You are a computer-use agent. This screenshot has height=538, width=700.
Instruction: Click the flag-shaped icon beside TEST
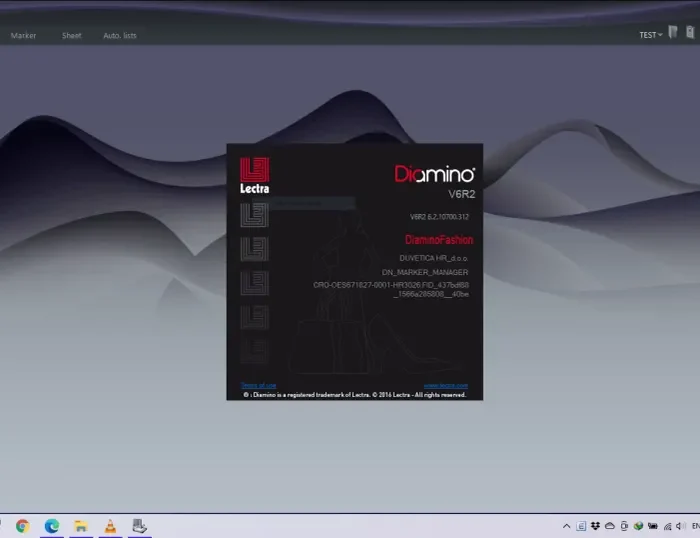(673, 32)
